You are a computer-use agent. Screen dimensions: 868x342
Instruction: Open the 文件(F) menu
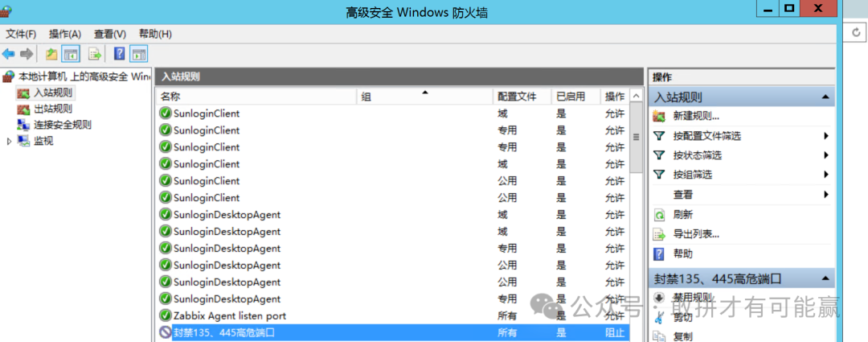[21, 34]
